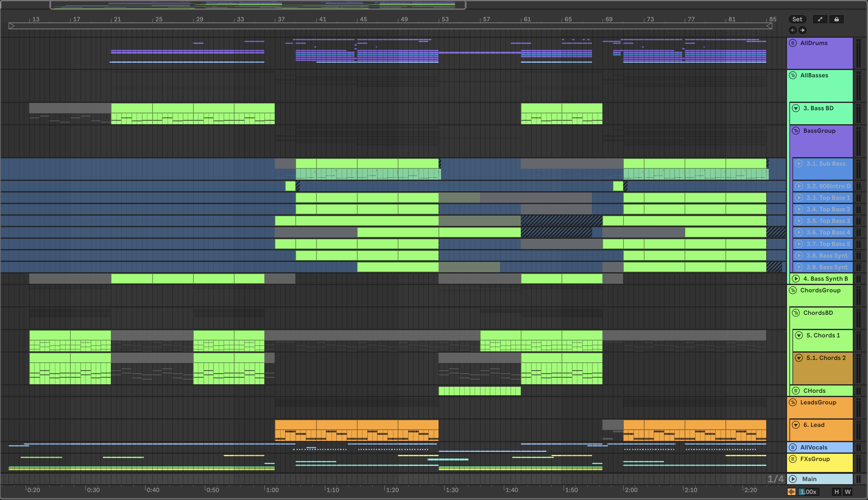868x500 pixels.
Task: Fold the FXsGroup group icon
Action: point(793,459)
